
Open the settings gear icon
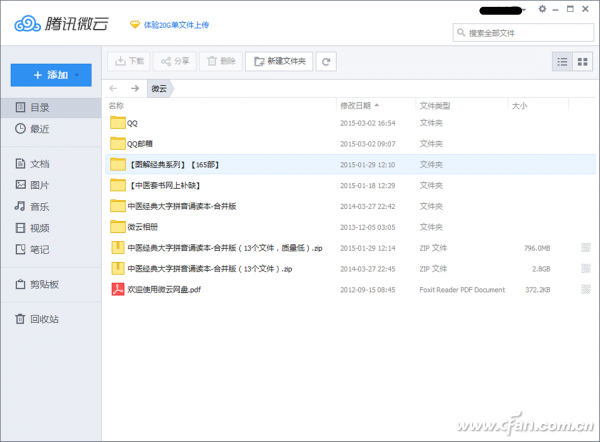542,9
